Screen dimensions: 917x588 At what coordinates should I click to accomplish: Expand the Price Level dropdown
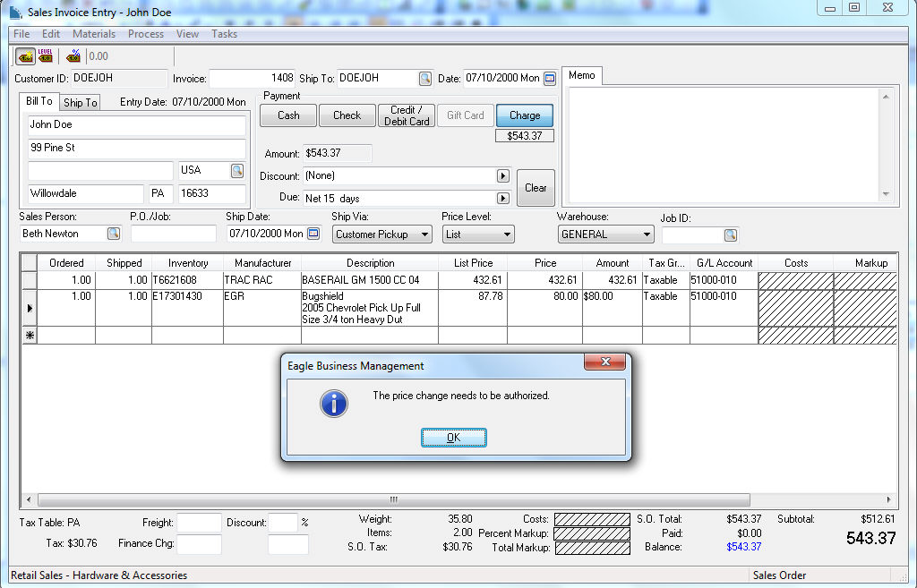[507, 234]
